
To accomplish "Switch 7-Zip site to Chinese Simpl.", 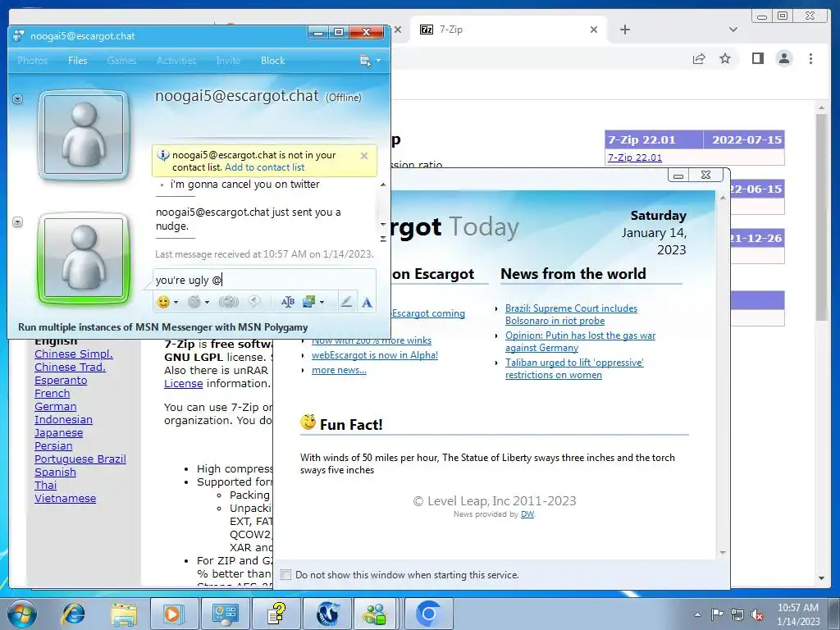I will (x=73, y=354).
